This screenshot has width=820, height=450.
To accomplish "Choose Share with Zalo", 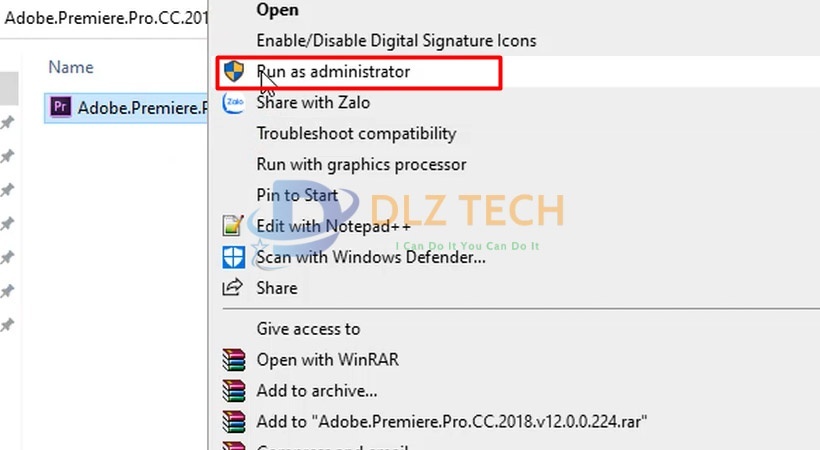I will coord(313,103).
